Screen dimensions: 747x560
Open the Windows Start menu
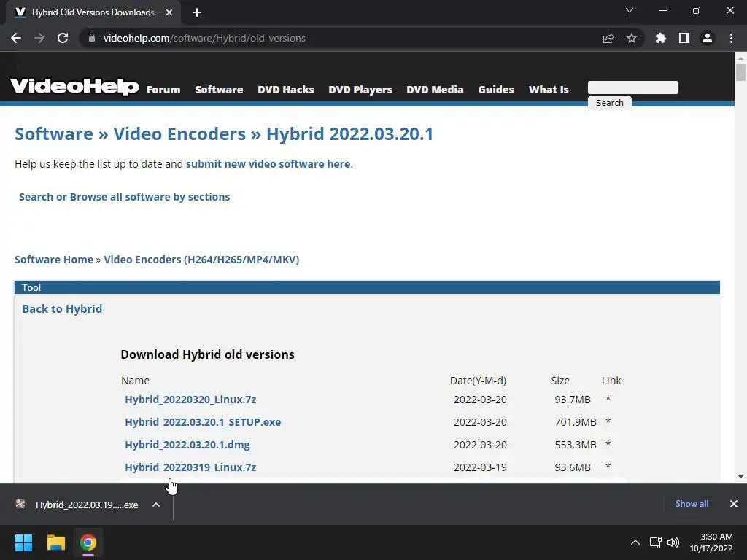click(x=23, y=542)
